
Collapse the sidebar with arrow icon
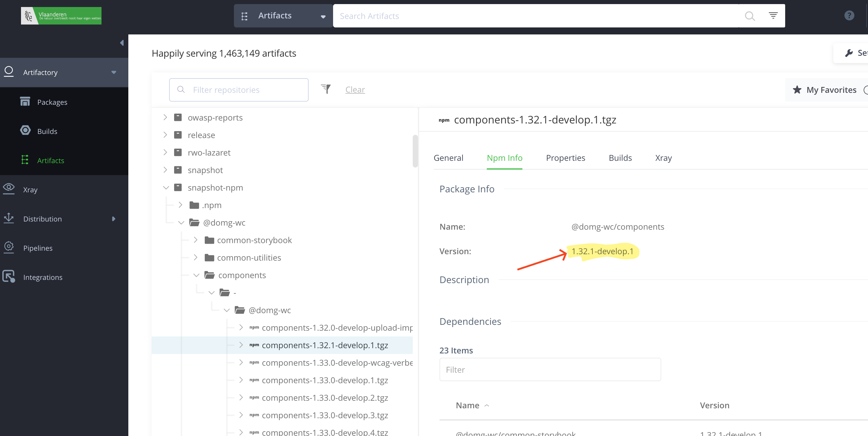122,43
